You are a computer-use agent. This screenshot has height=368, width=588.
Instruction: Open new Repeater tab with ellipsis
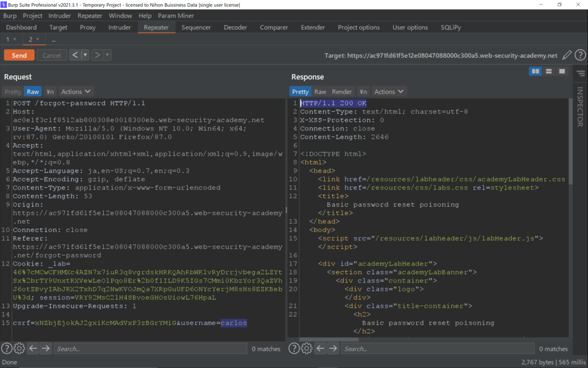(54, 39)
